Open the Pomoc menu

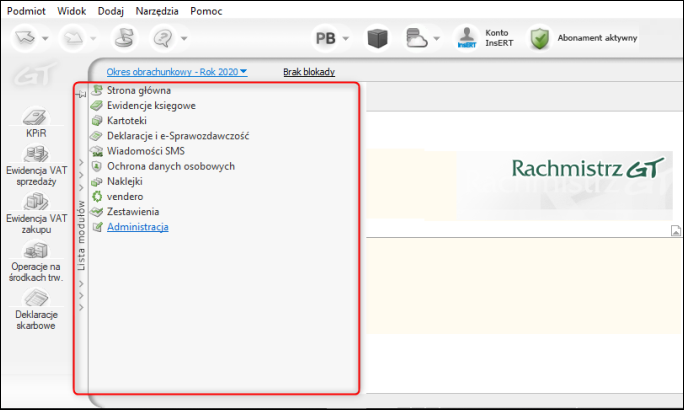point(206,11)
